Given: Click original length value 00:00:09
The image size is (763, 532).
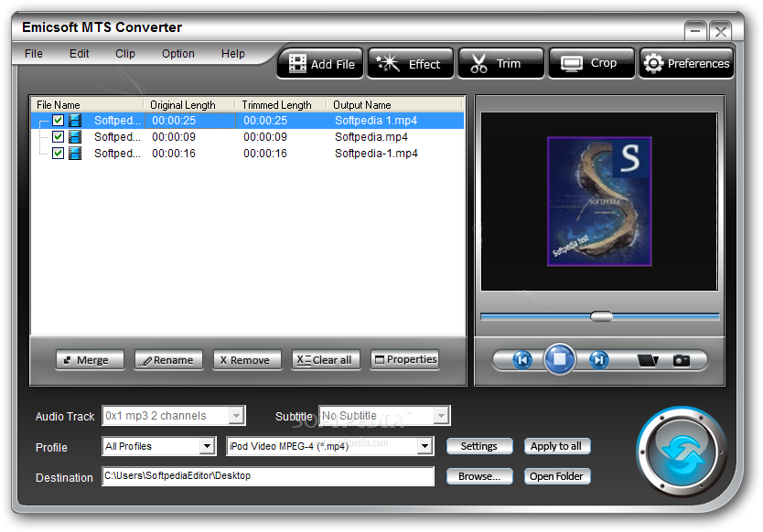Looking at the screenshot, I should point(174,136).
